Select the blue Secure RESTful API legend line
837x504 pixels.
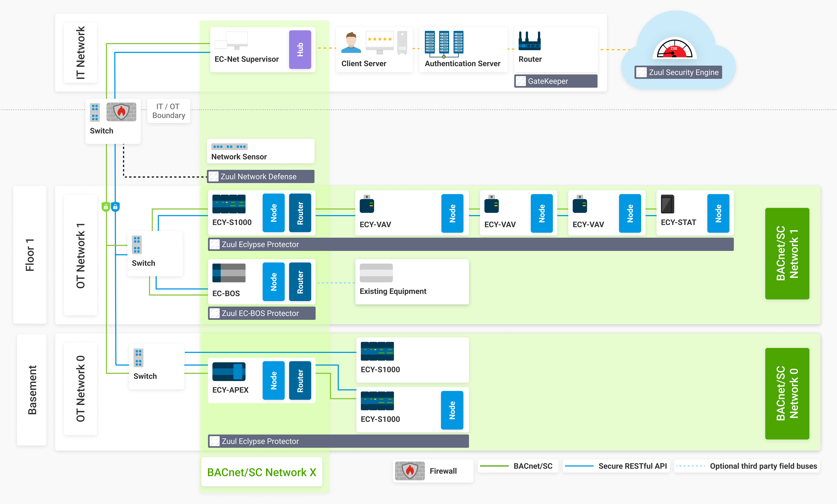tap(579, 466)
